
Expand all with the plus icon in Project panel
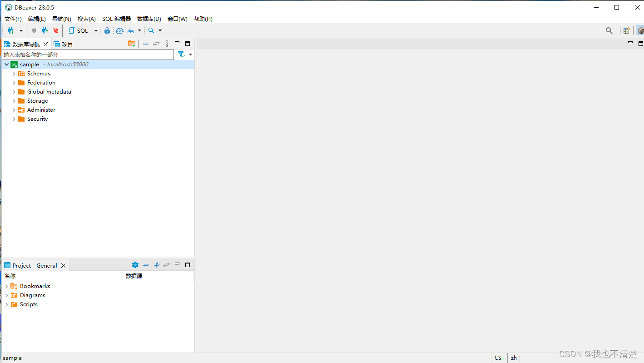(156, 265)
